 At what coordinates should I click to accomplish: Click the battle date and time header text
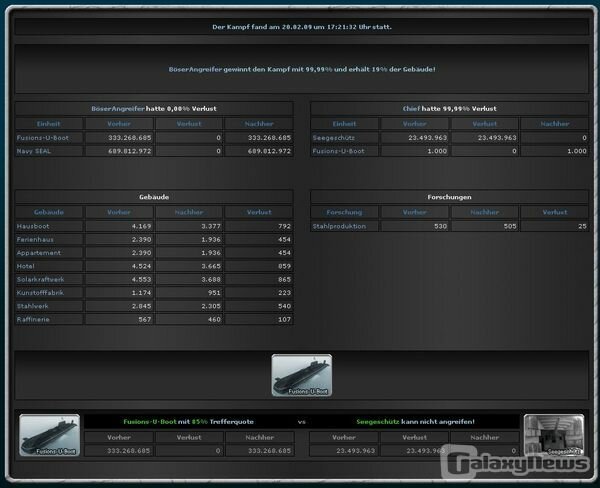coord(302,27)
